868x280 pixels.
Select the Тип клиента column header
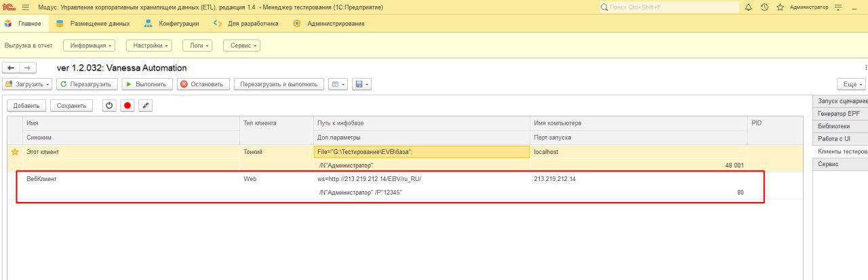[277, 123]
